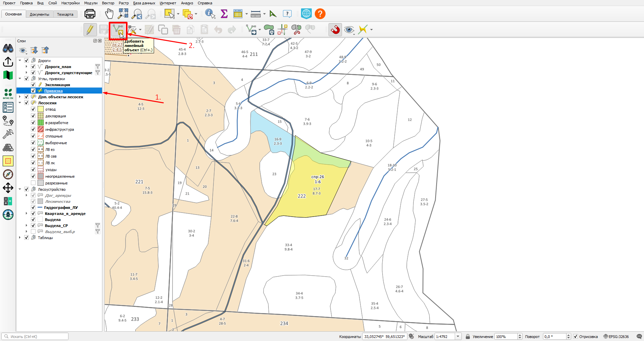
Task: Click the EPSG:32636 projection button
Action: coord(616,336)
